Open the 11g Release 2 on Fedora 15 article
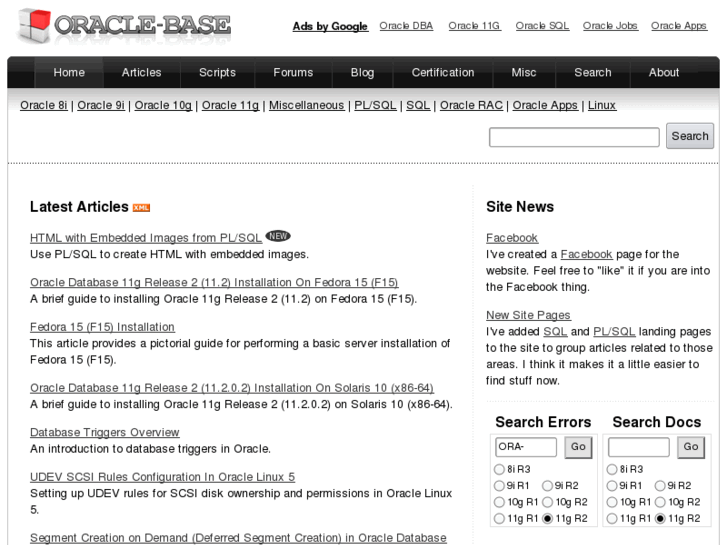The height and width of the screenshot is (545, 727). click(x=214, y=282)
